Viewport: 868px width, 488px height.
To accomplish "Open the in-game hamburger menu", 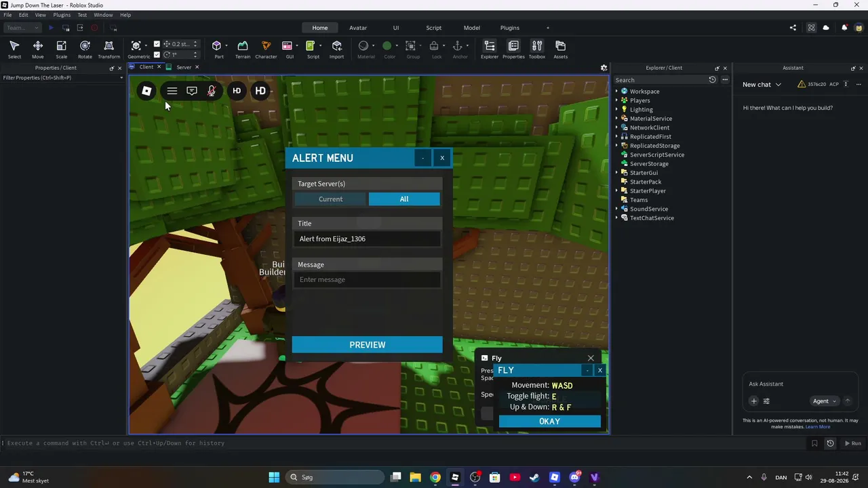I will click(172, 91).
